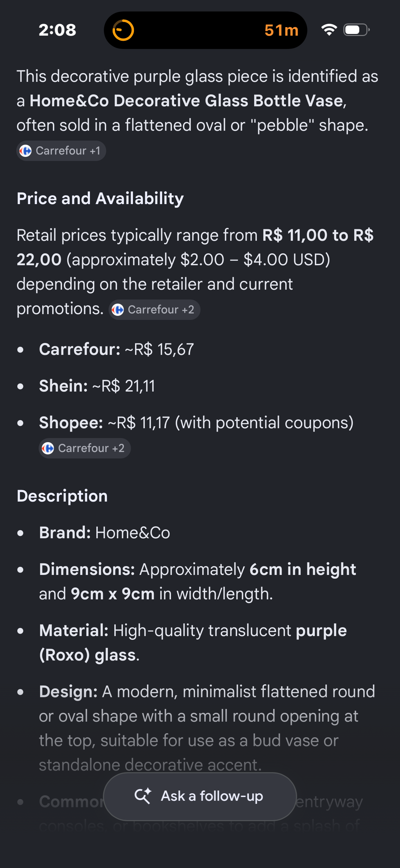This screenshot has height=868, width=400.
Task: Open Carrefour +2 chip under Shopee price
Action: (x=85, y=448)
